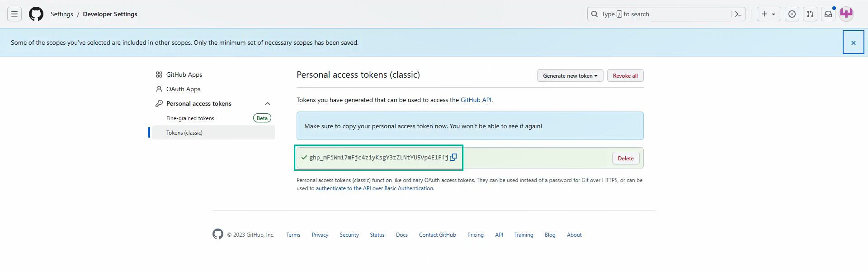Open authenticate to the API over Basic Authentication link
Screen dimensions: 868x271
[x=374, y=188]
